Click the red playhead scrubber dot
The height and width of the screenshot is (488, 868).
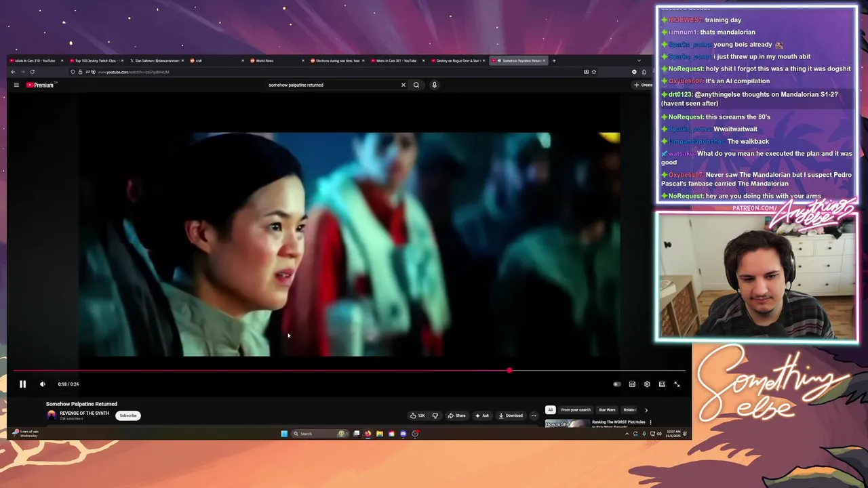[509, 371]
